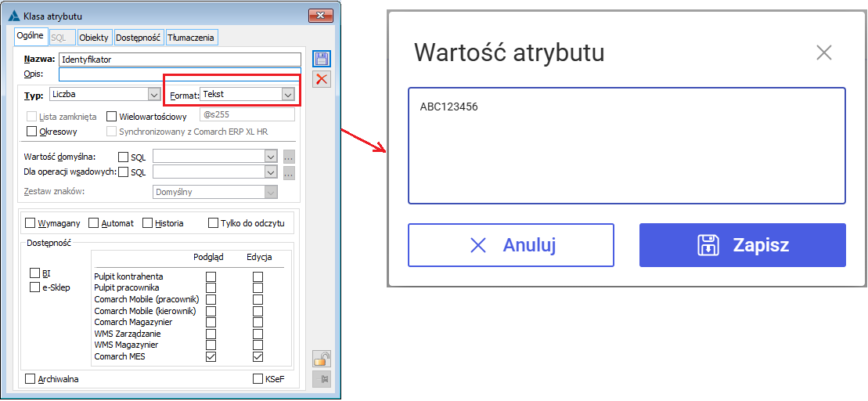The height and width of the screenshot is (401, 868).
Task: Click the text area containing ABC123456
Action: tap(627, 146)
